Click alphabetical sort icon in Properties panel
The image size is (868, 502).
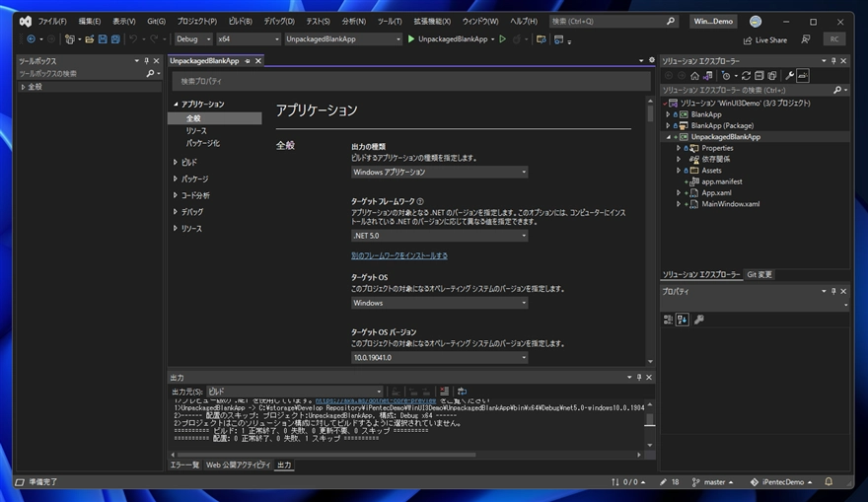coord(682,320)
